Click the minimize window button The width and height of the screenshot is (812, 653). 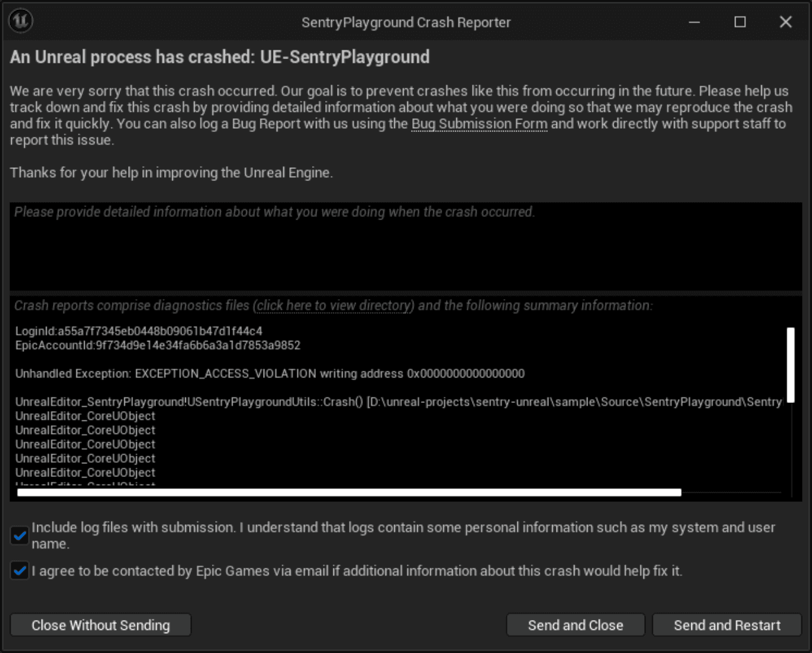pos(694,22)
